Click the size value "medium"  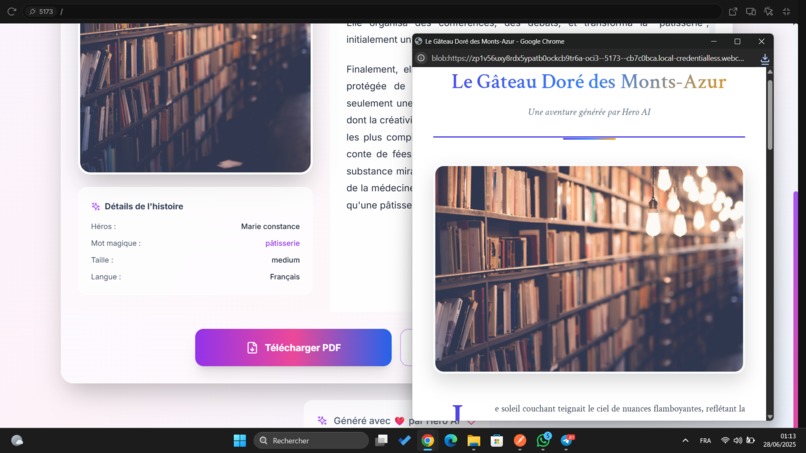[285, 260]
